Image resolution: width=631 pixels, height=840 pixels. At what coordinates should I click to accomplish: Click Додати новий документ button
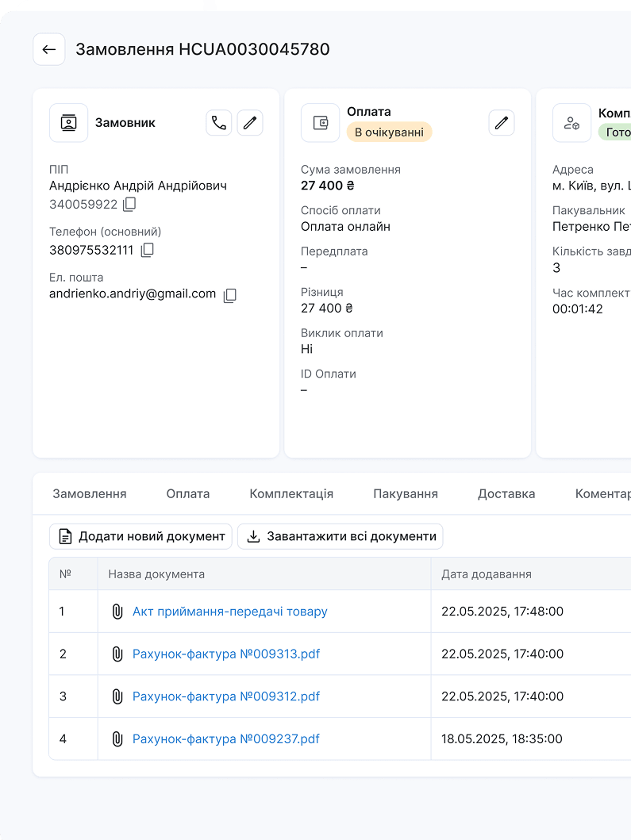(x=140, y=536)
